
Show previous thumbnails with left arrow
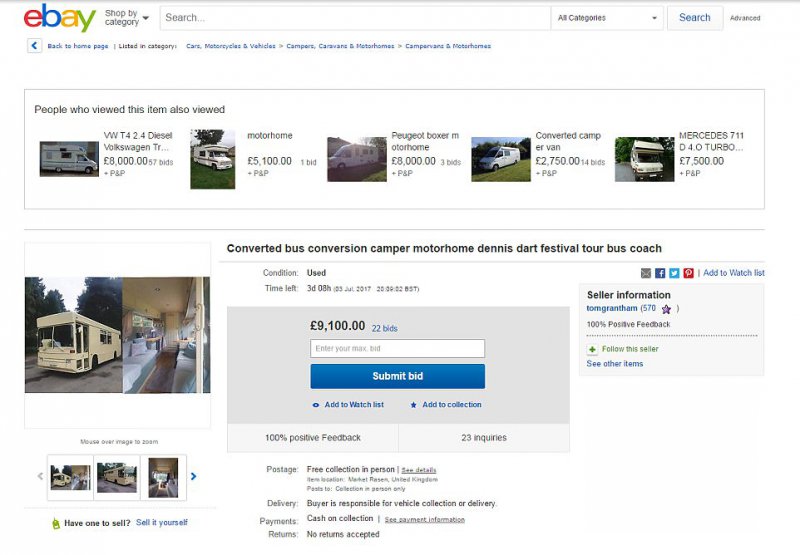tap(40, 476)
